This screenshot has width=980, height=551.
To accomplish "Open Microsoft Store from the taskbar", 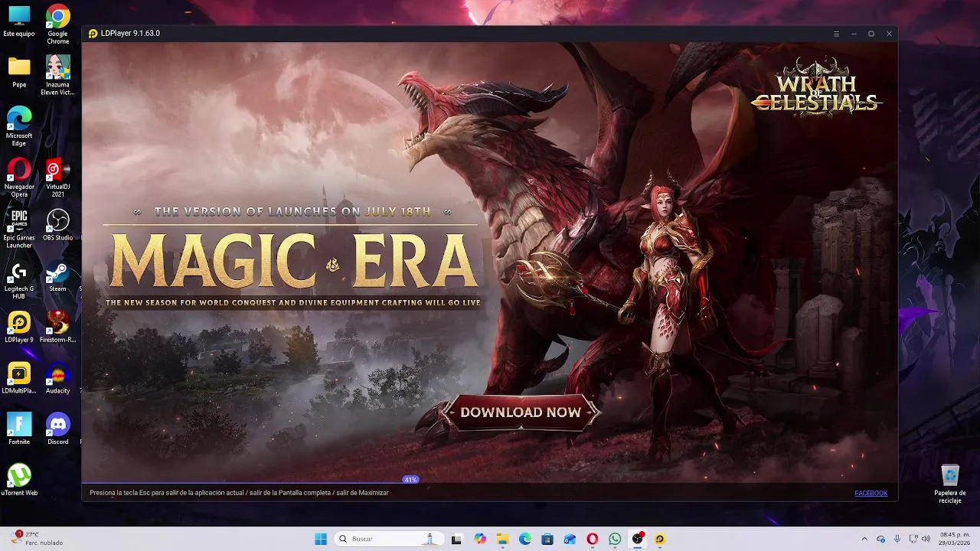I will coord(547,539).
